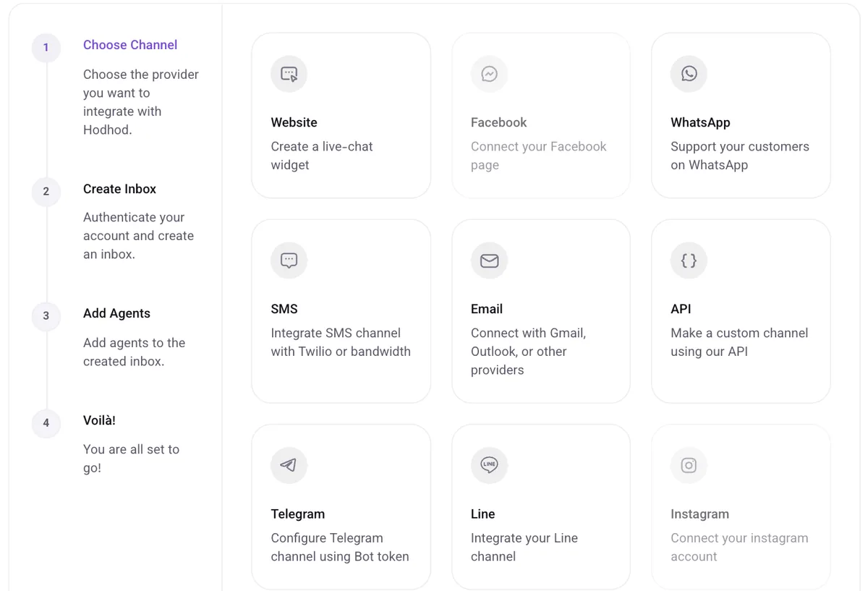
Task: Select the Telegram channel title
Action: click(298, 514)
